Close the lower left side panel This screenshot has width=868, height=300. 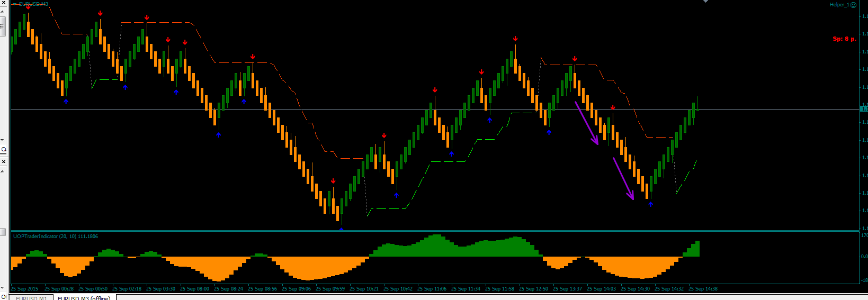coord(4,161)
